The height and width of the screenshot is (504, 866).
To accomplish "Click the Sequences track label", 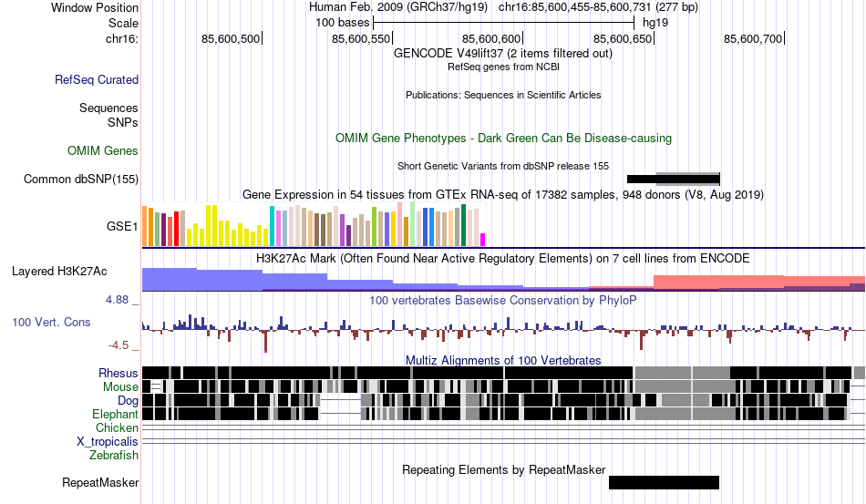I will pos(108,108).
